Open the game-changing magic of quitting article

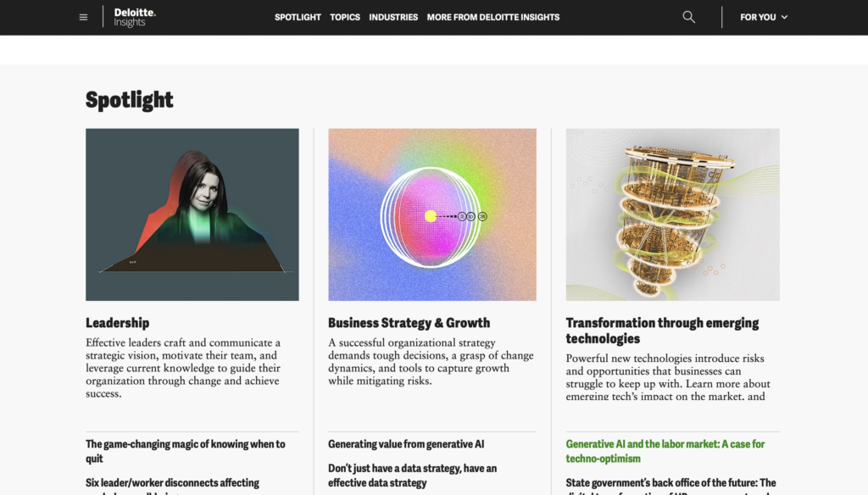tap(186, 451)
